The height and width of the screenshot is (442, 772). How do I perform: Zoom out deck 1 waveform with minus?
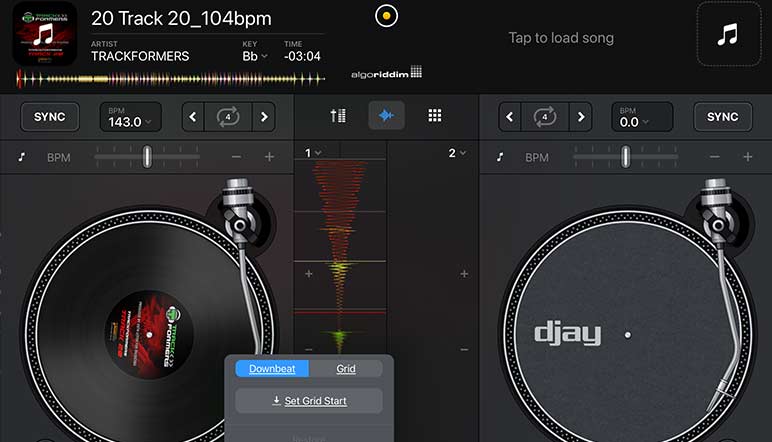(309, 349)
